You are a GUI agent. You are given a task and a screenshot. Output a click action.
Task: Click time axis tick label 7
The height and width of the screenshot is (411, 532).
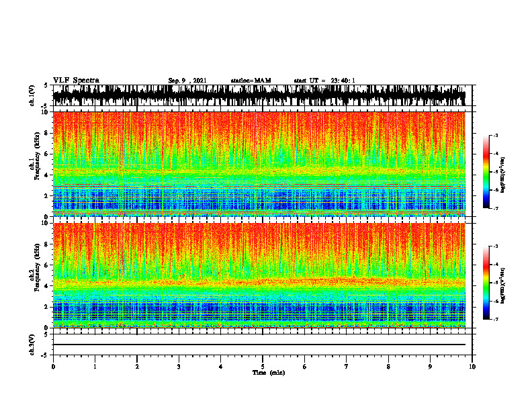pos(347,367)
